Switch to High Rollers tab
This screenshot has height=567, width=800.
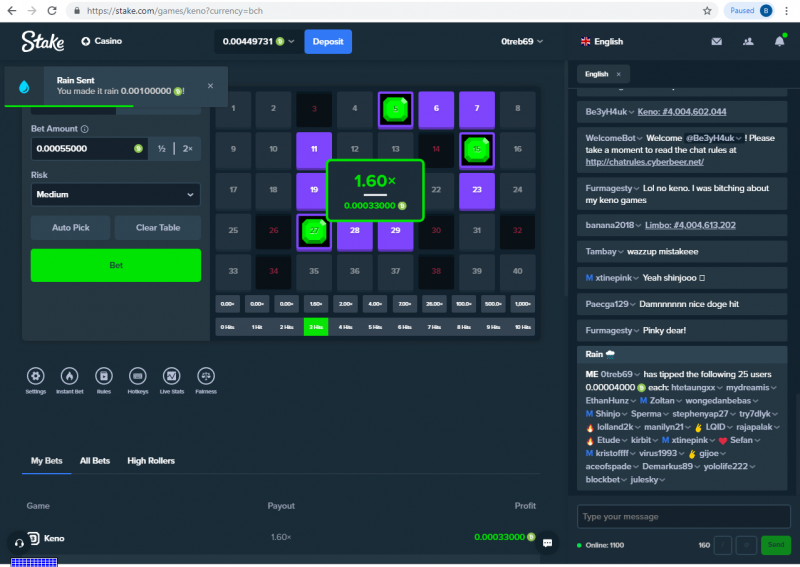pos(151,461)
